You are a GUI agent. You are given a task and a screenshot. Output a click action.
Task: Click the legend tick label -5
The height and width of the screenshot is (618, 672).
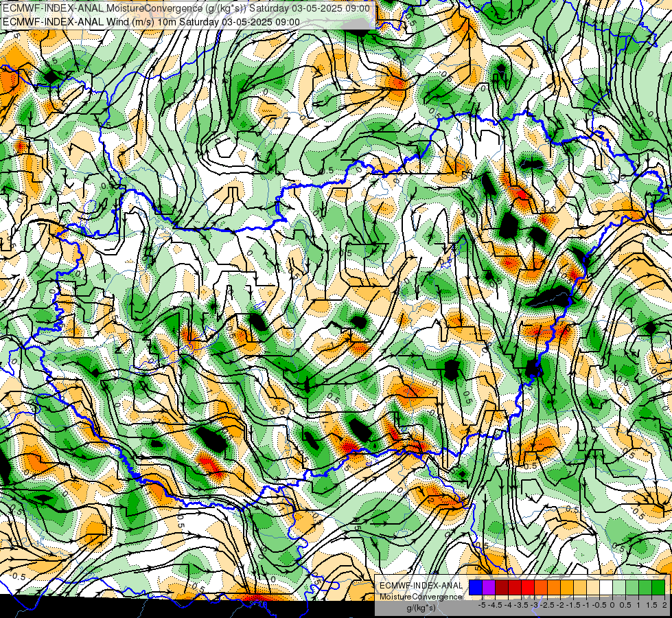coord(482,605)
